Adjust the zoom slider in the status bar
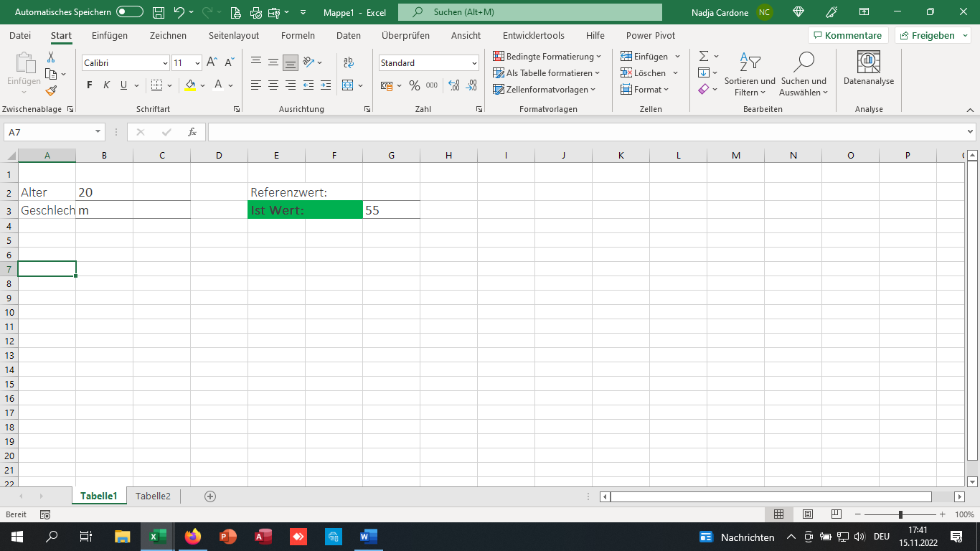Screen dimensions: 980x551 point(900,514)
